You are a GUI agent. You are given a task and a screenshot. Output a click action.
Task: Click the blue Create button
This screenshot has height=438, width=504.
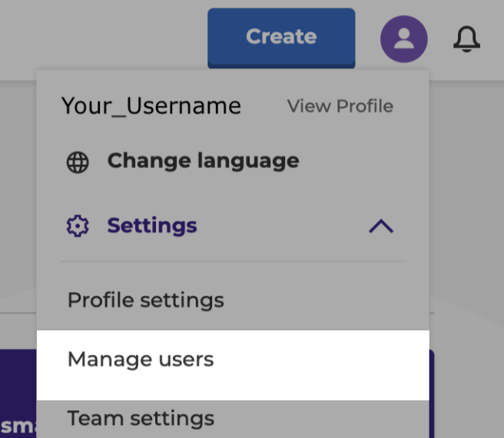(281, 38)
